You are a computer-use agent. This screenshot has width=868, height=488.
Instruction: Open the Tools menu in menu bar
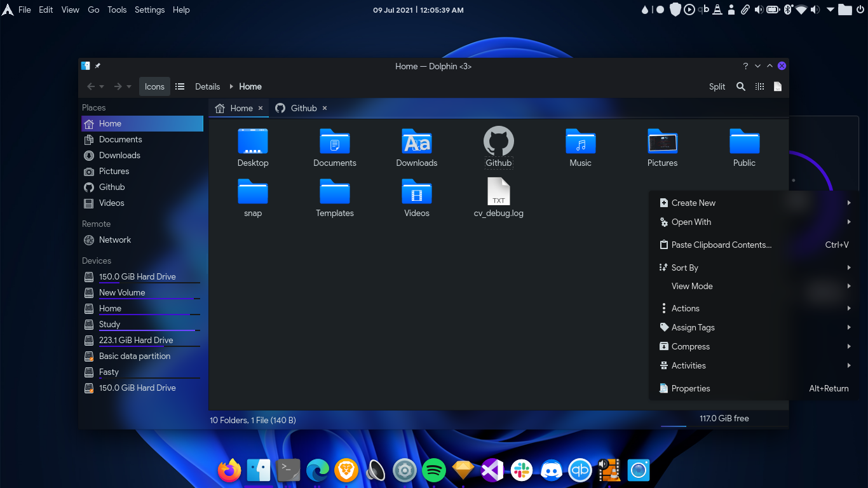[x=117, y=10]
